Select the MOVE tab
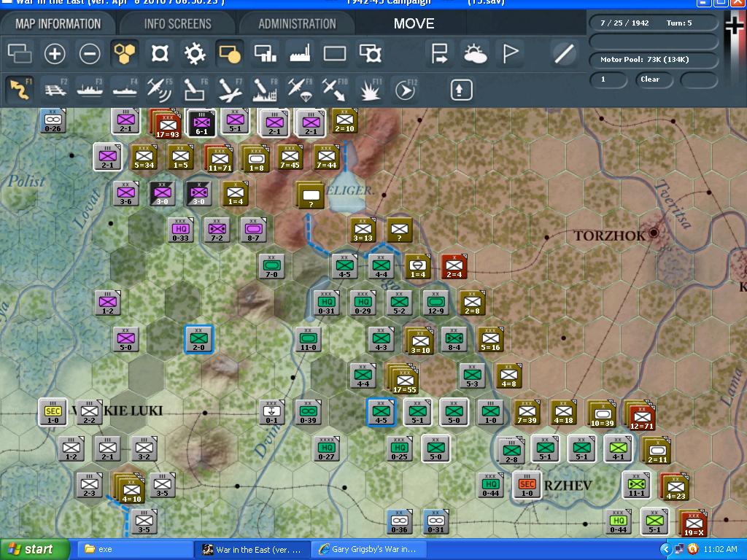This screenshot has width=747, height=560. point(414,24)
